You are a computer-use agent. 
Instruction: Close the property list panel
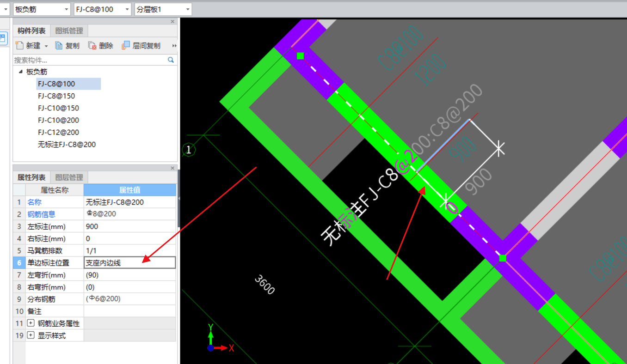pos(173,168)
